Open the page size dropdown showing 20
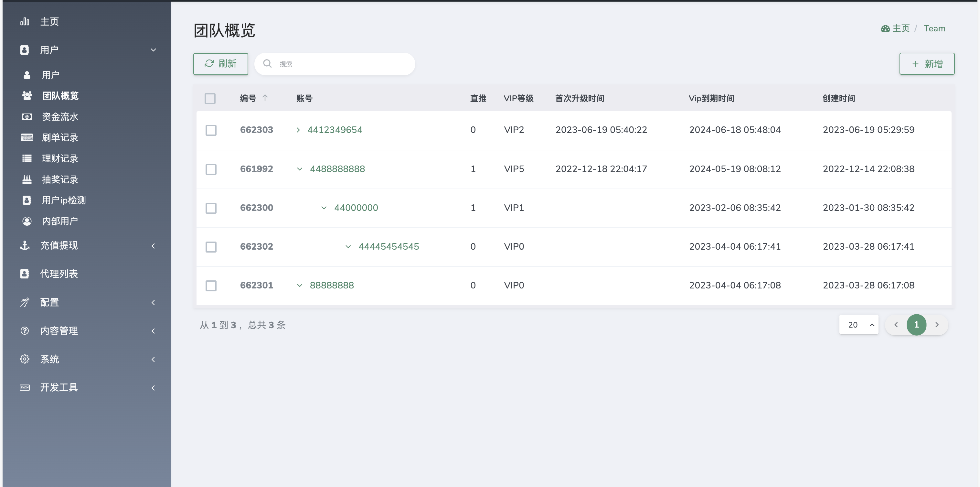Screen dimensions: 980x487 (x=859, y=325)
